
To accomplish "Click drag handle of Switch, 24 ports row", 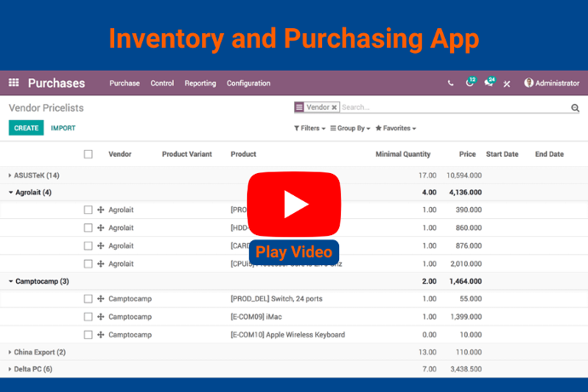I will pyautogui.click(x=101, y=298).
